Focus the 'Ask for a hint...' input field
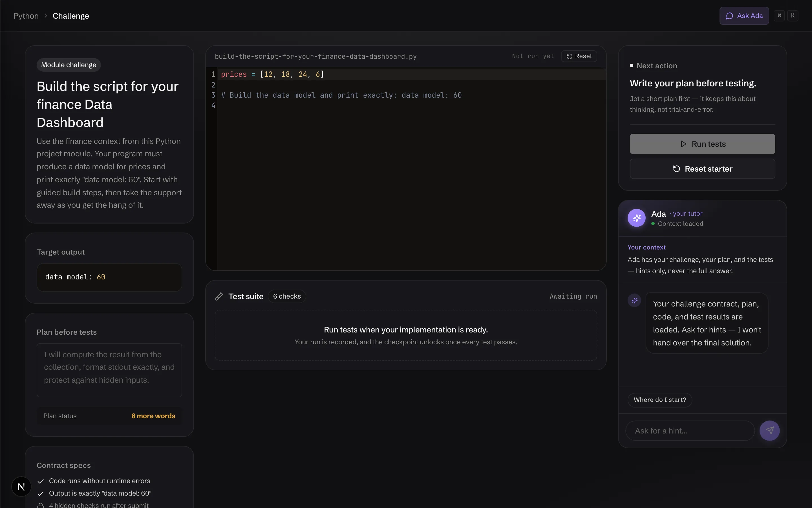Image resolution: width=812 pixels, height=508 pixels. (x=690, y=431)
